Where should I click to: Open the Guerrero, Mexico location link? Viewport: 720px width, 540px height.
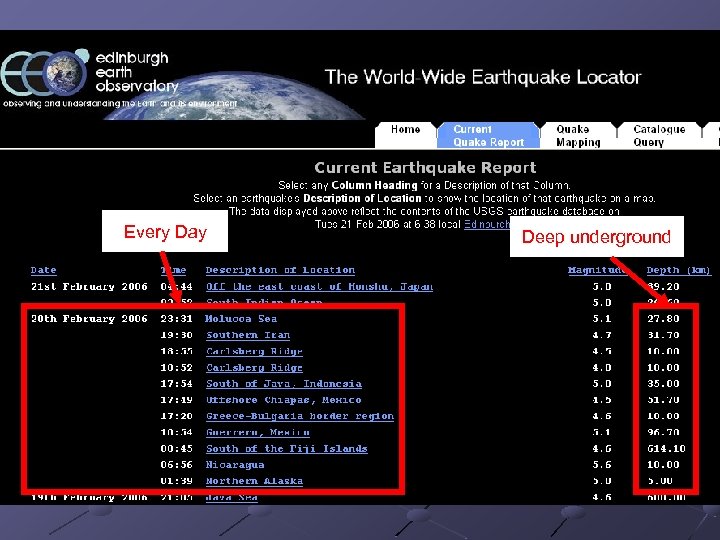pos(258,432)
